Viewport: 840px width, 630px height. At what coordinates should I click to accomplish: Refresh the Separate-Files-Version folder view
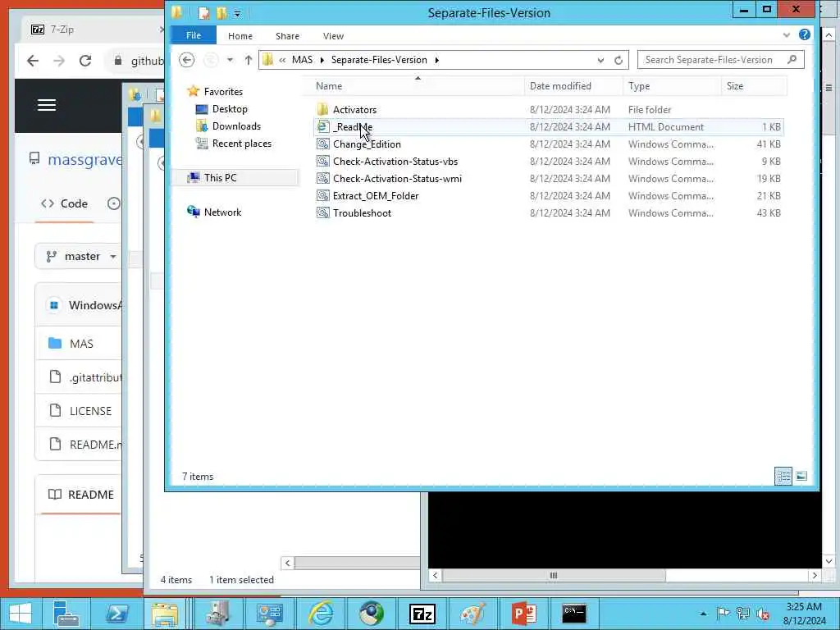tap(619, 60)
